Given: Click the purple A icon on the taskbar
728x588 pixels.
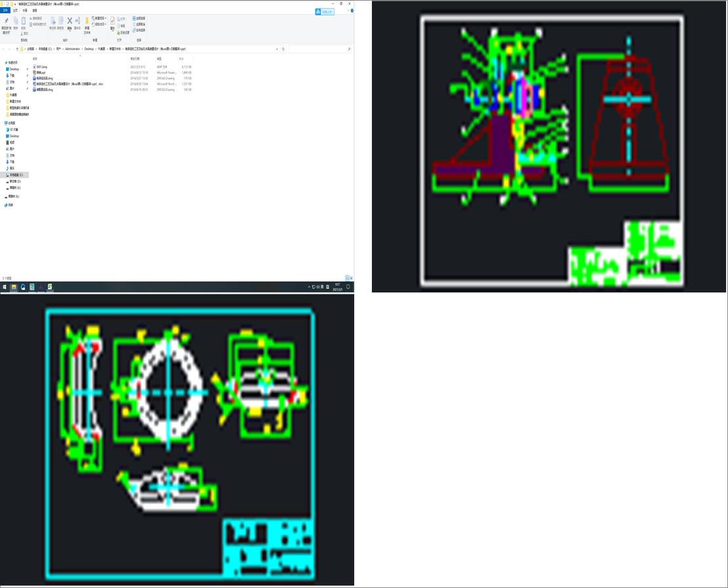Looking at the screenshot, I should 41,287.
